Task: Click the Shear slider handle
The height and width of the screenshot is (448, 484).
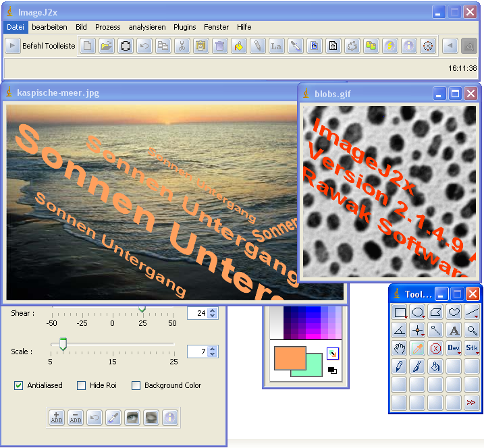Action: tap(142, 309)
